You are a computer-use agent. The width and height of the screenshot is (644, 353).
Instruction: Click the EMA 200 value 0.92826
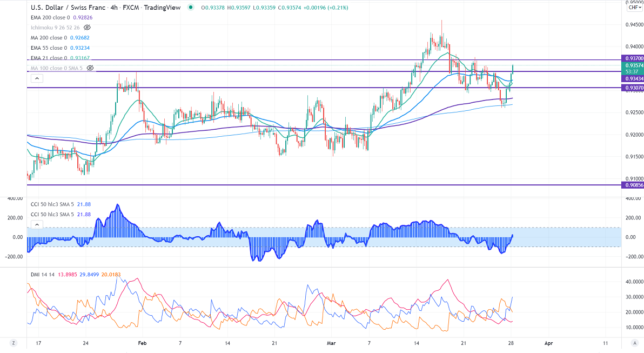pyautogui.click(x=83, y=18)
